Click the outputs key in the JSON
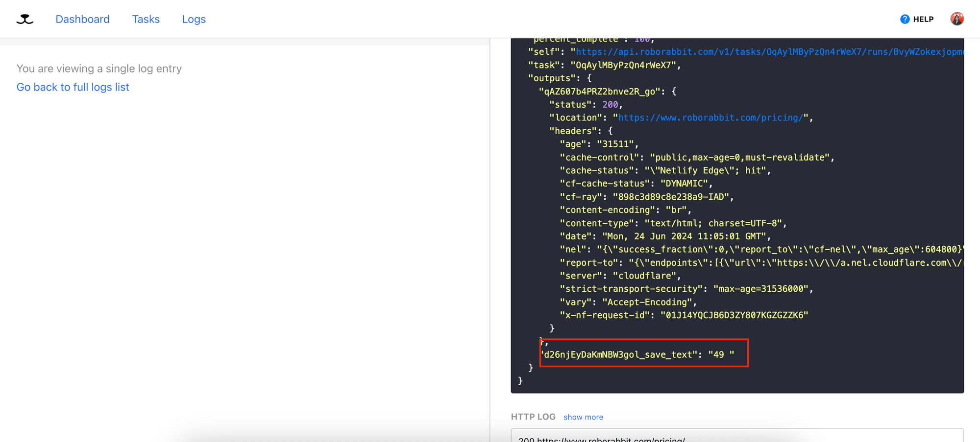This screenshot has width=980, height=442. pyautogui.click(x=551, y=78)
